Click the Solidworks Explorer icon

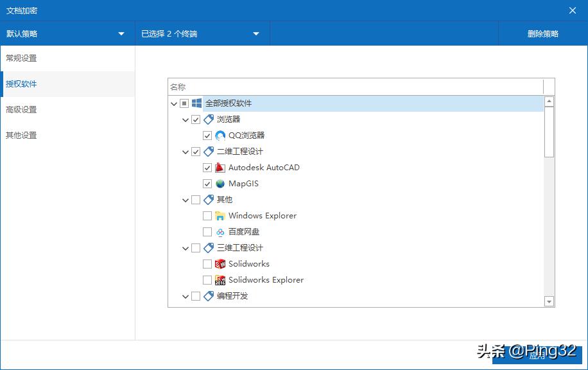pos(220,280)
